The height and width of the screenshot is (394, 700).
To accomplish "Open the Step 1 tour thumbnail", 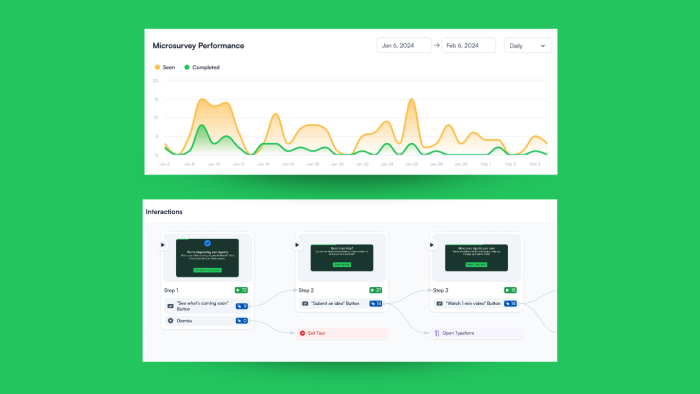I will coord(207,257).
